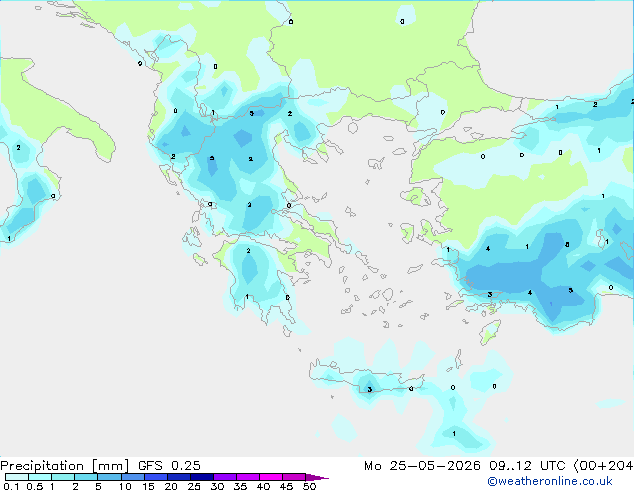Click the 0.5–1 mm legend color swatch

40,477
